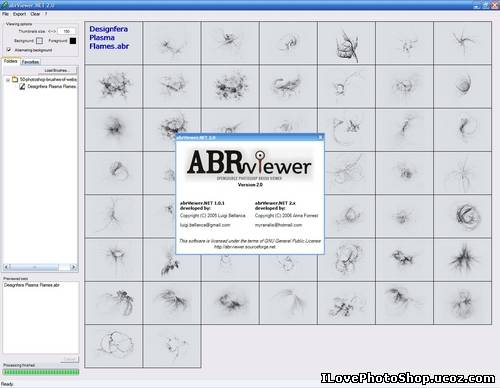The image size is (500, 388).
Task: Close the About abrViewer dialog
Action: (320, 137)
